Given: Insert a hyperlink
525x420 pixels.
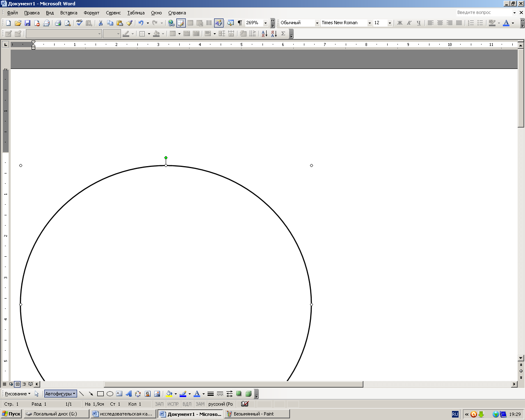Looking at the screenshot, I should point(171,23).
